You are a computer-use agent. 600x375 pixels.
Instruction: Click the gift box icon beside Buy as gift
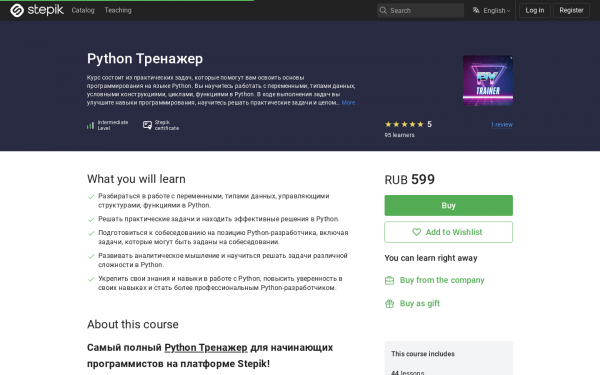point(389,304)
